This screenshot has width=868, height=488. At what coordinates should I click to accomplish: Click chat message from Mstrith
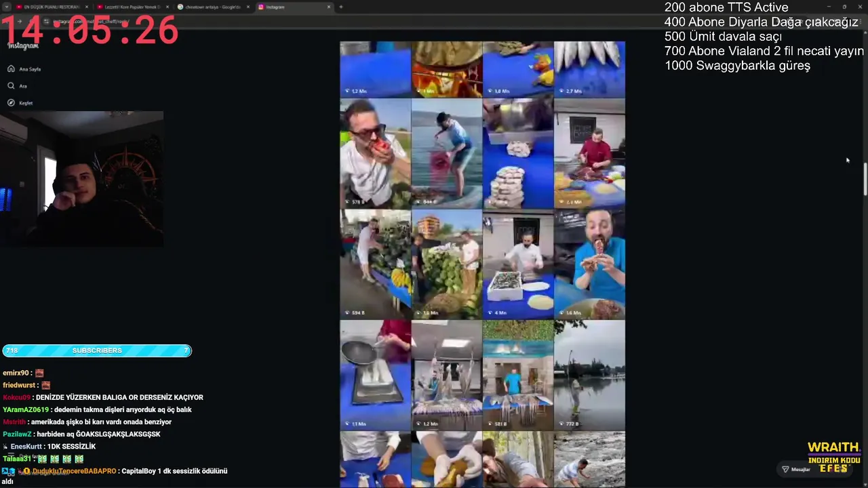[87, 422]
